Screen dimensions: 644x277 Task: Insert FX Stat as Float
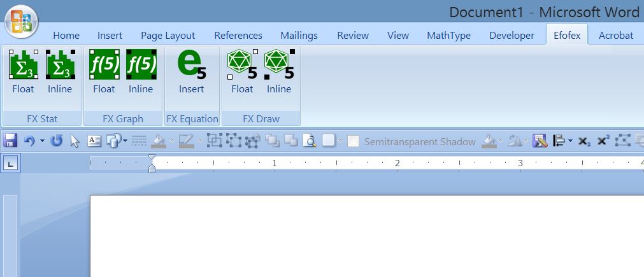tap(23, 72)
